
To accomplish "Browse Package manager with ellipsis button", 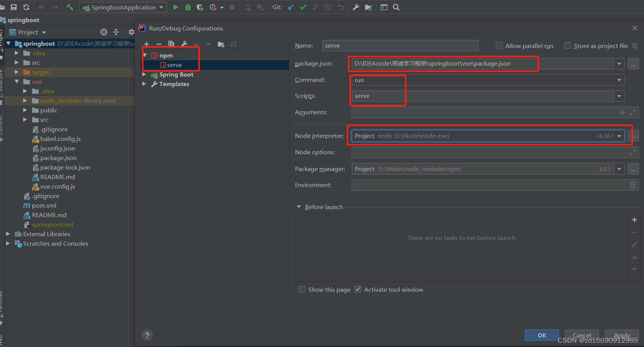I will 633,169.
